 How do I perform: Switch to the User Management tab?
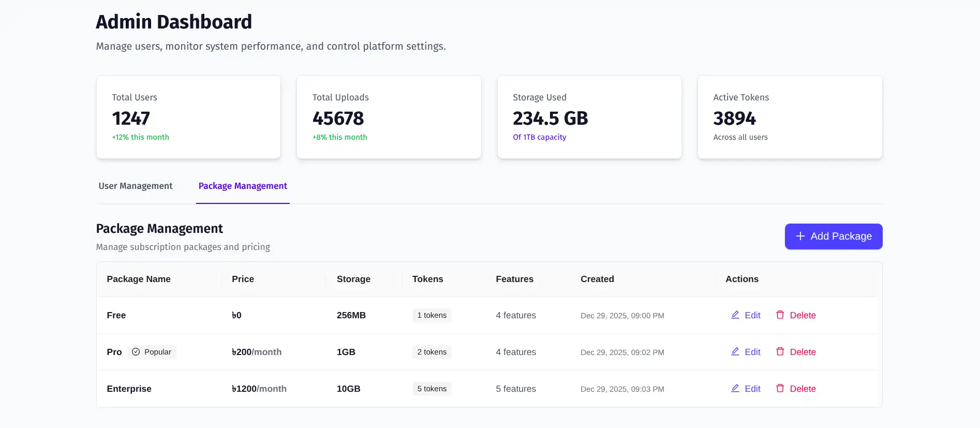point(136,186)
